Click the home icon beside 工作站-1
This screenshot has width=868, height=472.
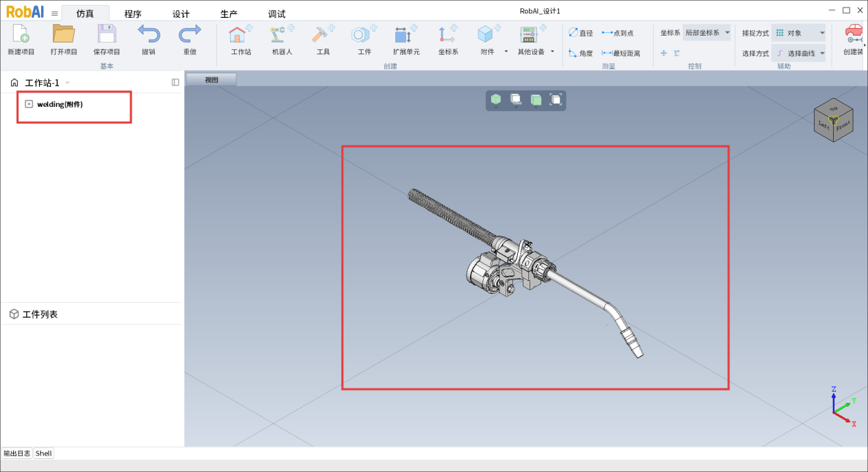pyautogui.click(x=14, y=83)
